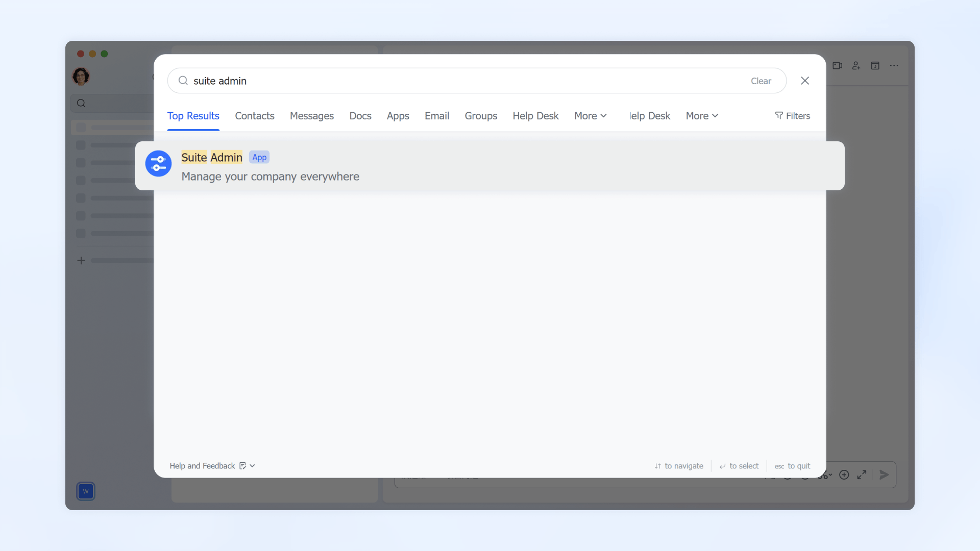
Task: Open the Suite Admin app icon
Action: (158, 163)
